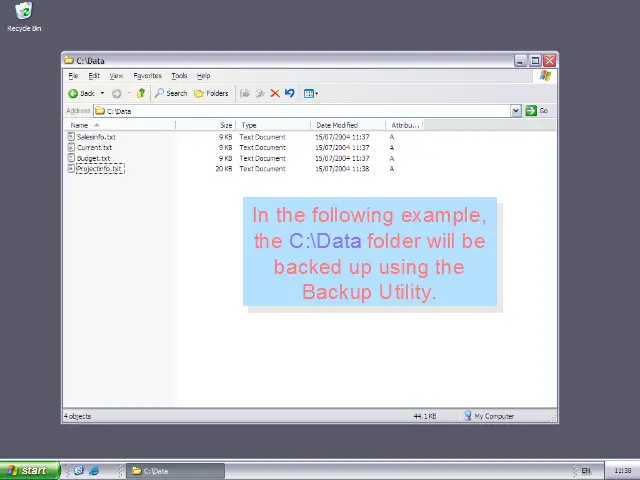Open the Recycle Bin on desktop

pos(24,12)
